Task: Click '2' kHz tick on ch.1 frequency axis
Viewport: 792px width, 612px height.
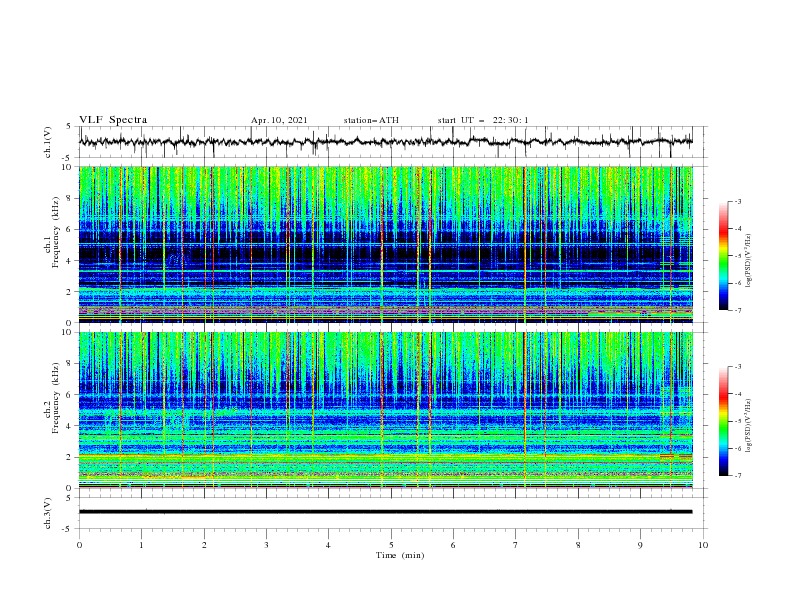Action: point(70,291)
